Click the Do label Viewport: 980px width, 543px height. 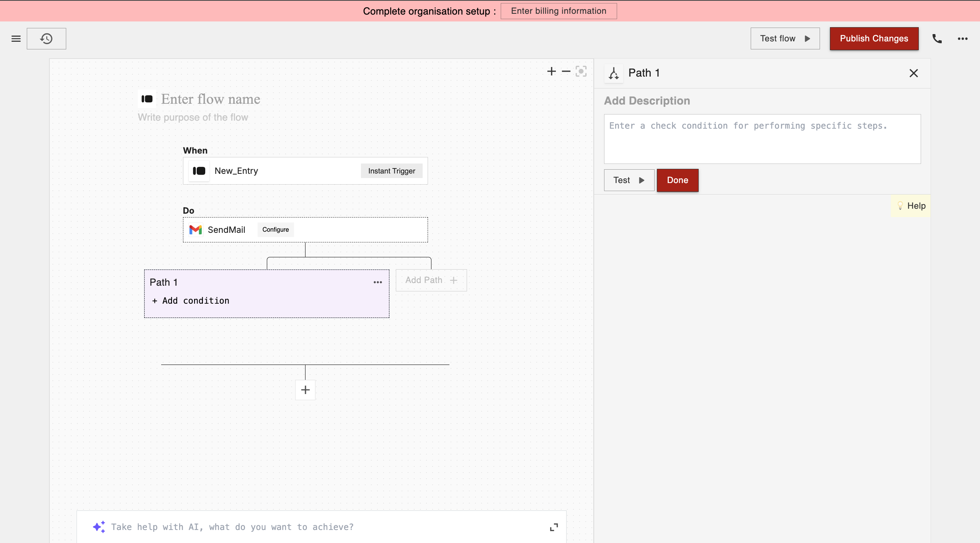(188, 211)
